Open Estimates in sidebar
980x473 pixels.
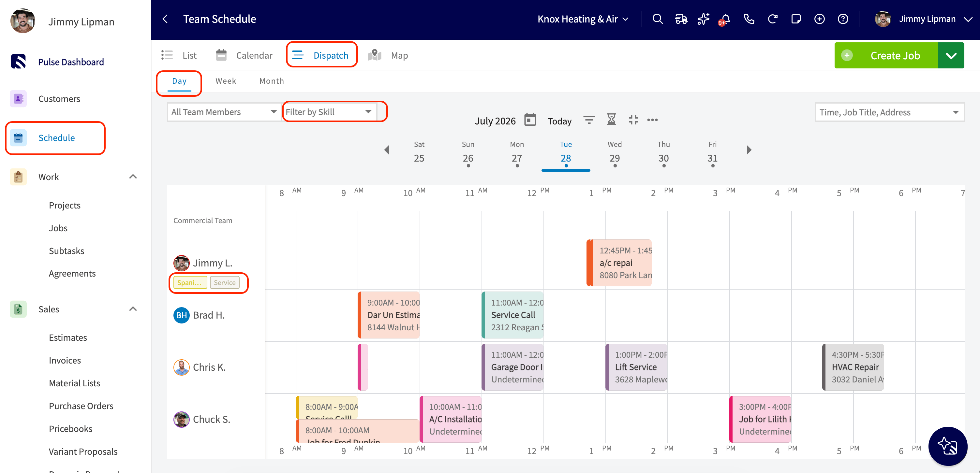68,337
